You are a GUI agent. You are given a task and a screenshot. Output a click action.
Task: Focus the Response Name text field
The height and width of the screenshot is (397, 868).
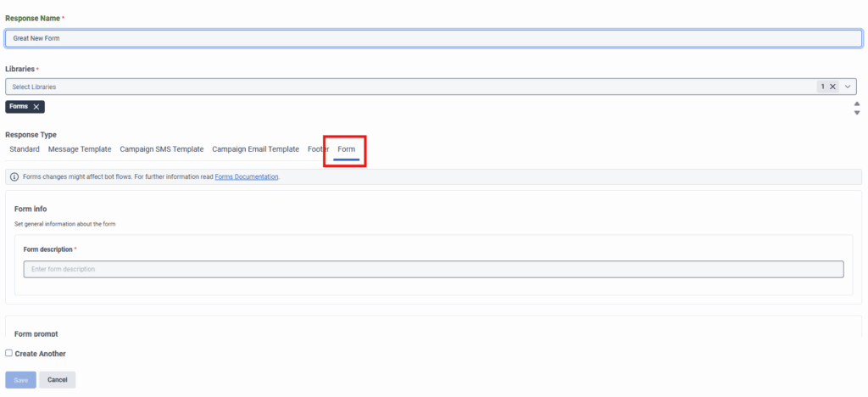click(x=433, y=39)
